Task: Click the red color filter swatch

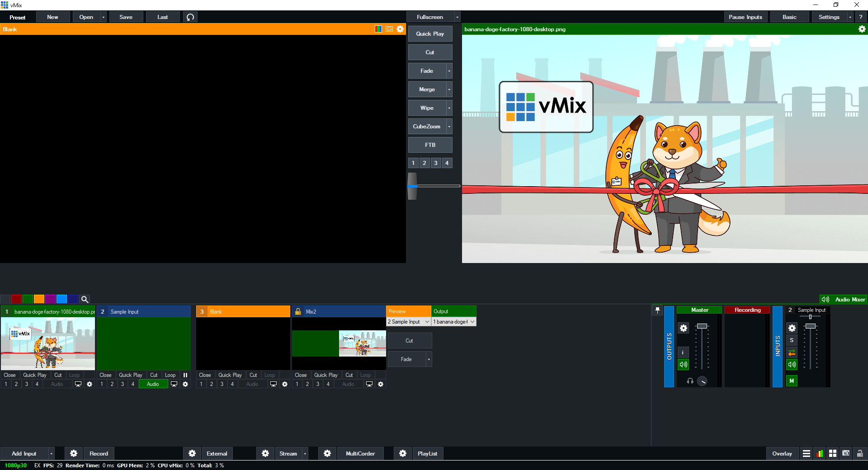Action: coord(16,299)
